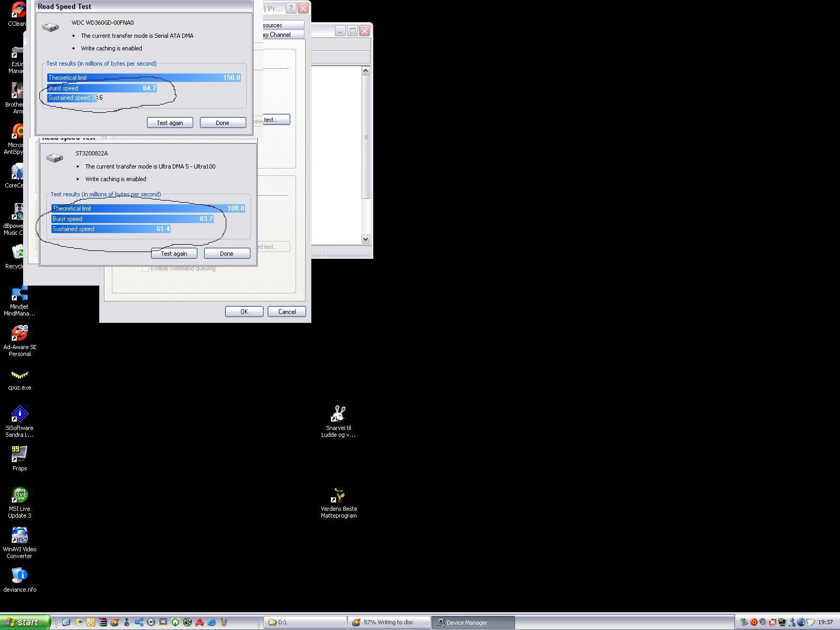Click OK in properties dialog

244,311
